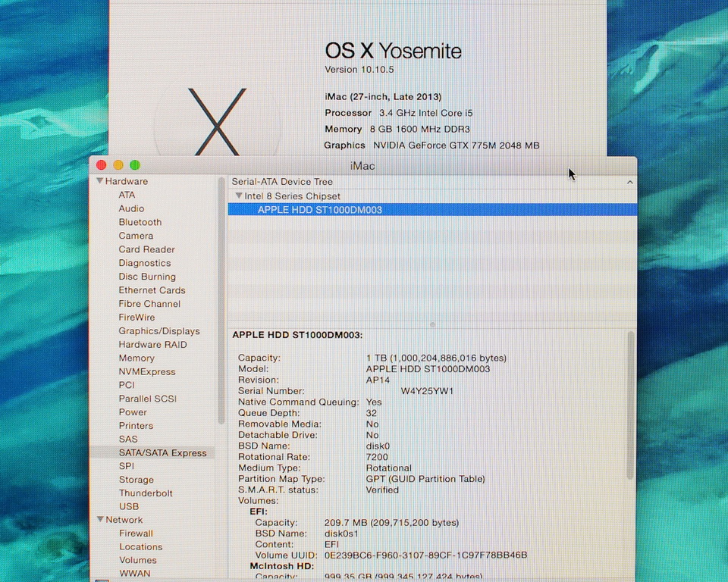Select USB in the sidebar
Viewport: 728px width, 582px height.
[x=129, y=506]
